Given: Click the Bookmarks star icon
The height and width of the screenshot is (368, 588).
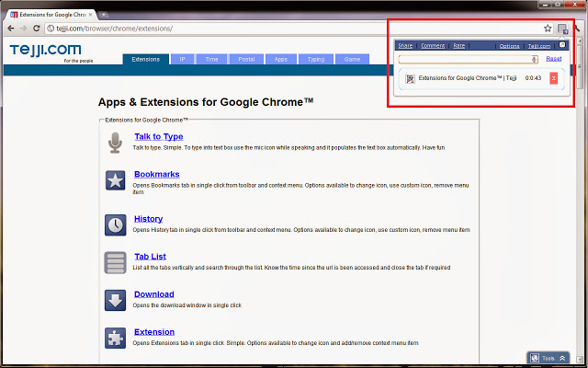Looking at the screenshot, I should tap(115, 180).
